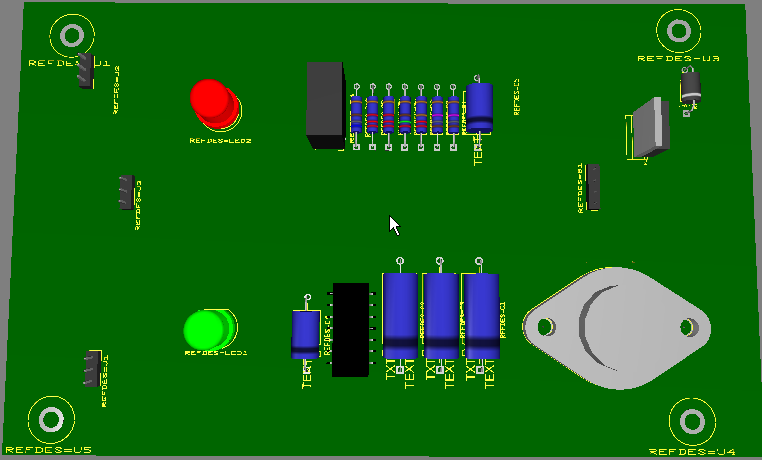The image size is (762, 460).
Task: Click the REFDES=LED2 silkscreen label
Action: (x=220, y=141)
